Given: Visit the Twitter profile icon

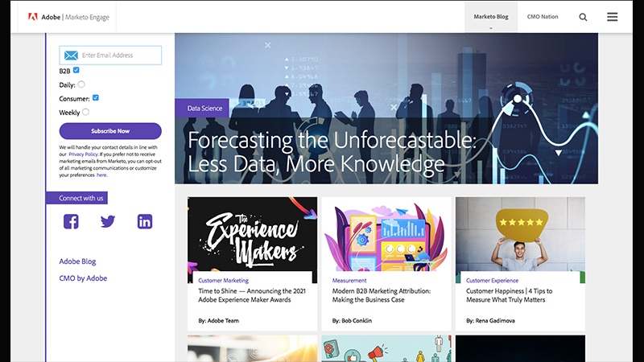Looking at the screenshot, I should [x=108, y=222].
